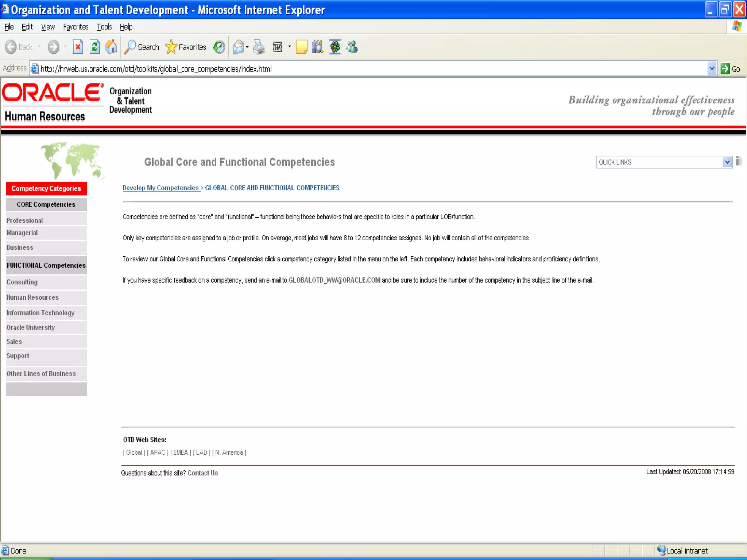Click the Refresh page icon
The width and height of the screenshot is (747, 560).
click(94, 47)
